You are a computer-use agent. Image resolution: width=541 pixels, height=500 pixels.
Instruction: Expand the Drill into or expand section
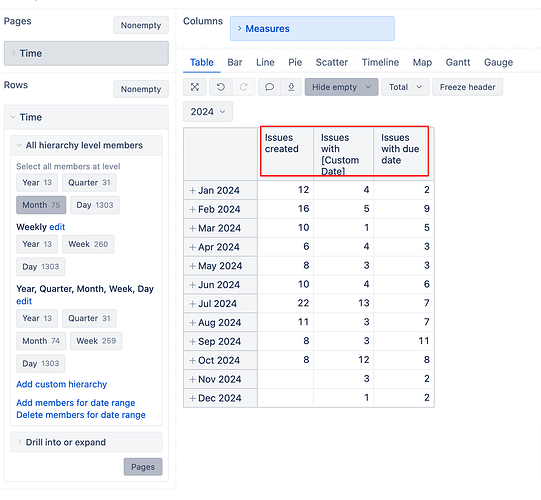pyautogui.click(x=86, y=442)
